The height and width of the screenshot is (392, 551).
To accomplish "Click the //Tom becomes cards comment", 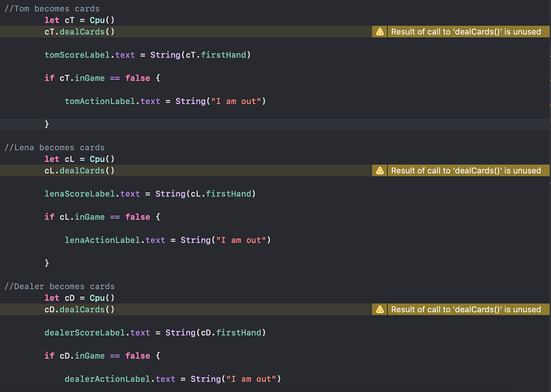I will tap(52, 9).
